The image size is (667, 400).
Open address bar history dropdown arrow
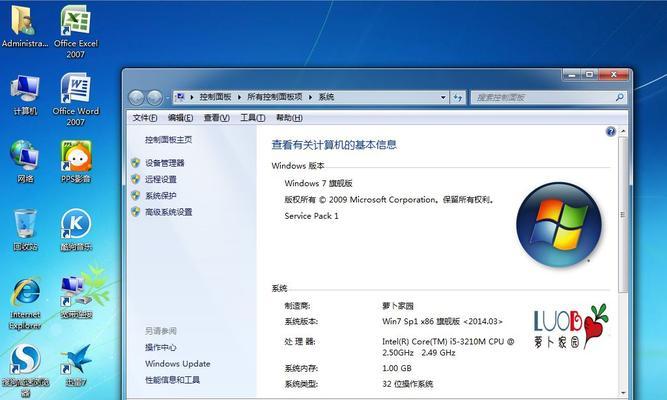[x=443, y=97]
